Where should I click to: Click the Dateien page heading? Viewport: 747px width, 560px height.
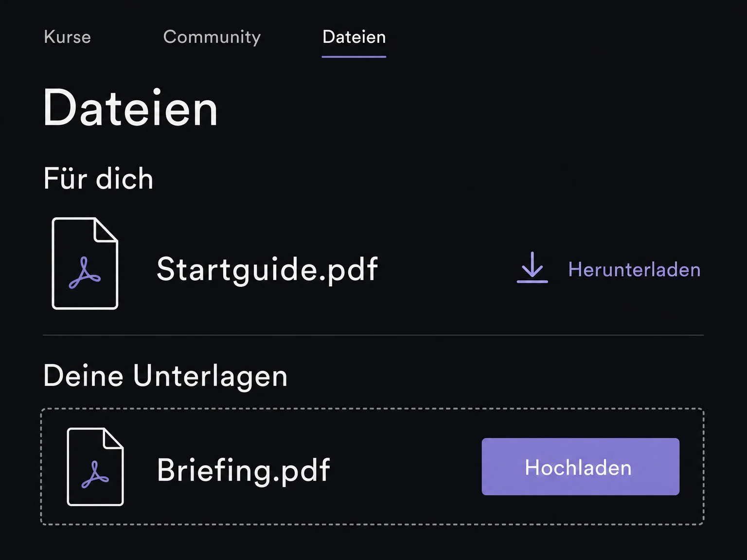click(x=130, y=108)
